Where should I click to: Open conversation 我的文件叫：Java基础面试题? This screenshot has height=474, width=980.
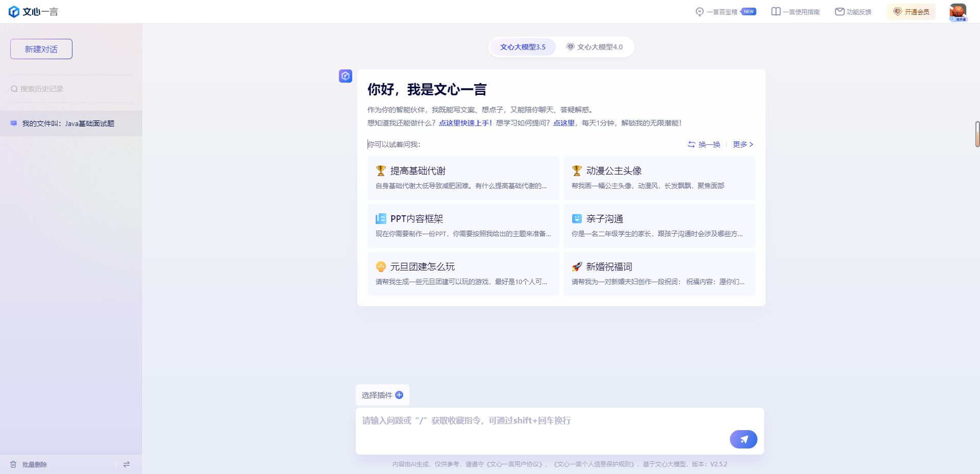tap(71, 123)
